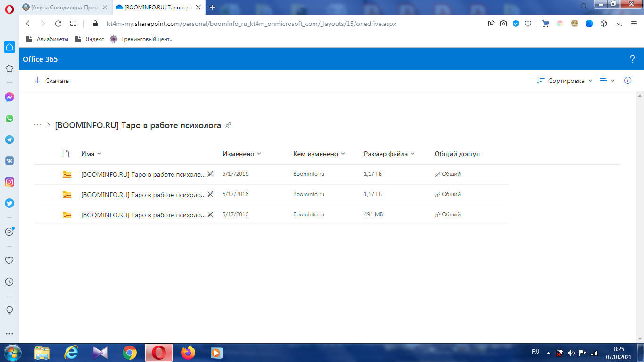Click the lightbulb icon in the sidebar
This screenshot has width=644, height=362.
(x=9, y=311)
